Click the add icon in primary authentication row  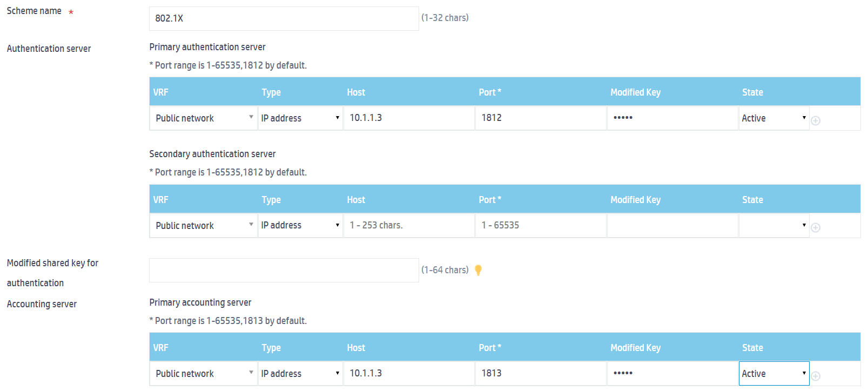(x=816, y=120)
